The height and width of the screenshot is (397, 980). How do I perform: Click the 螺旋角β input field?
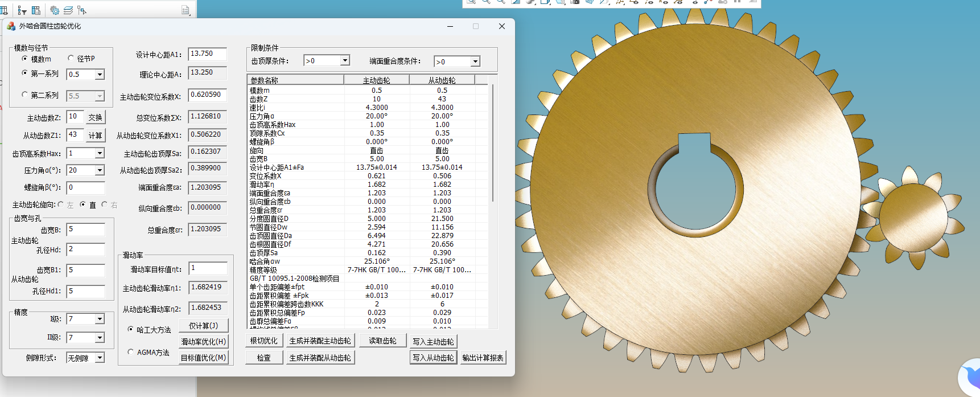(86, 187)
